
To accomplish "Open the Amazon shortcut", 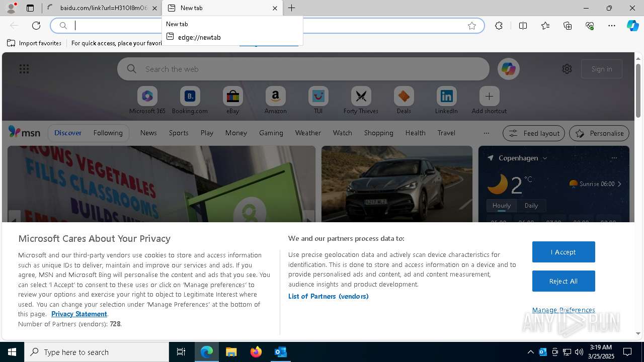I will pos(275,101).
